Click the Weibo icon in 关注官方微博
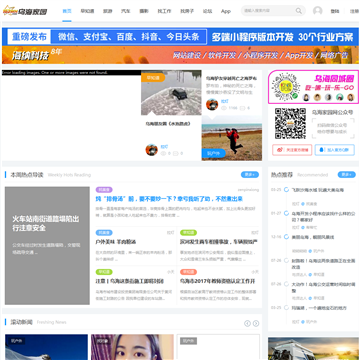This screenshot has height=360, width=360. tap(280, 150)
